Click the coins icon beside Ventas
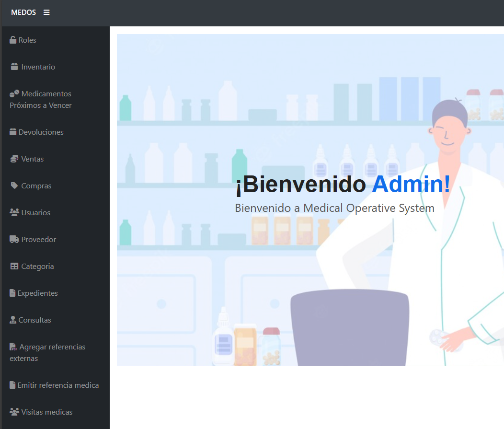 [14, 159]
